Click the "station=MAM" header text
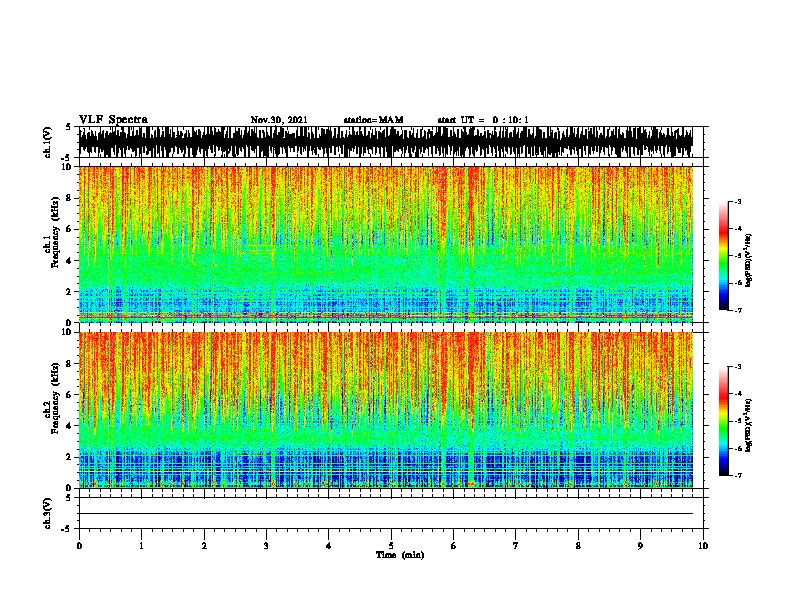Screen dimensions: 792x612 (x=373, y=120)
